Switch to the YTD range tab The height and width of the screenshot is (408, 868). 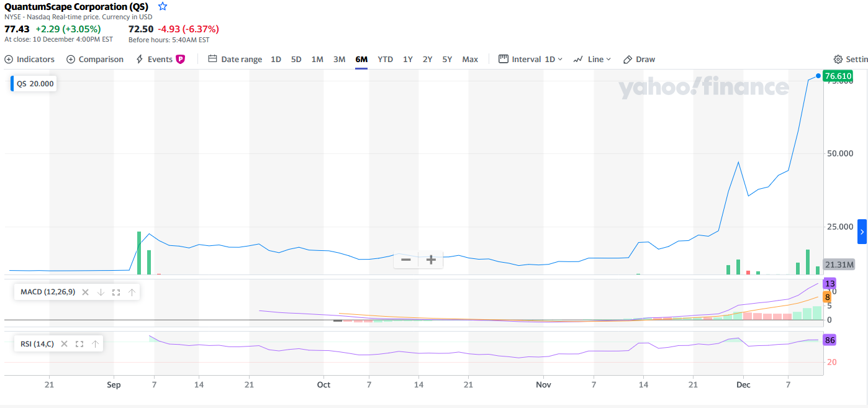(385, 60)
